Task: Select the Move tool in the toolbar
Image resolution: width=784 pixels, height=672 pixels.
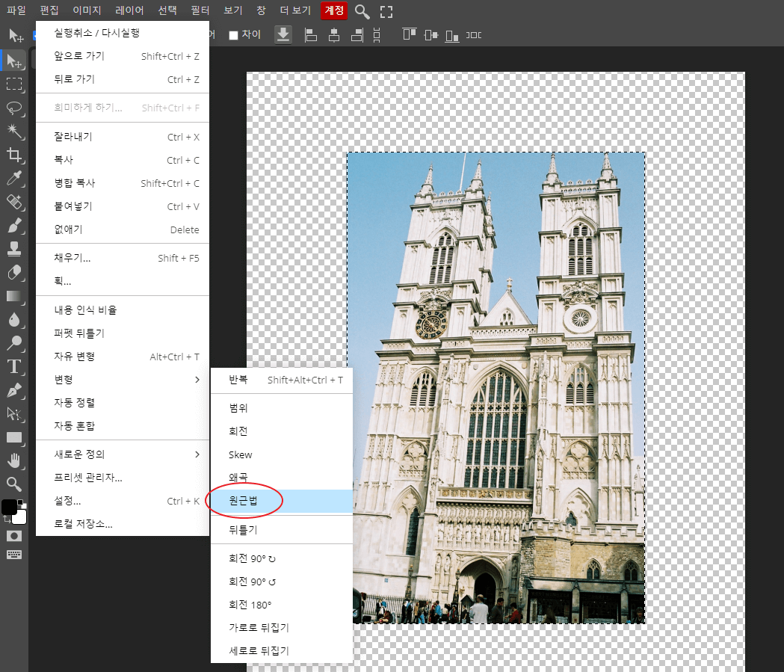Action: [14, 61]
